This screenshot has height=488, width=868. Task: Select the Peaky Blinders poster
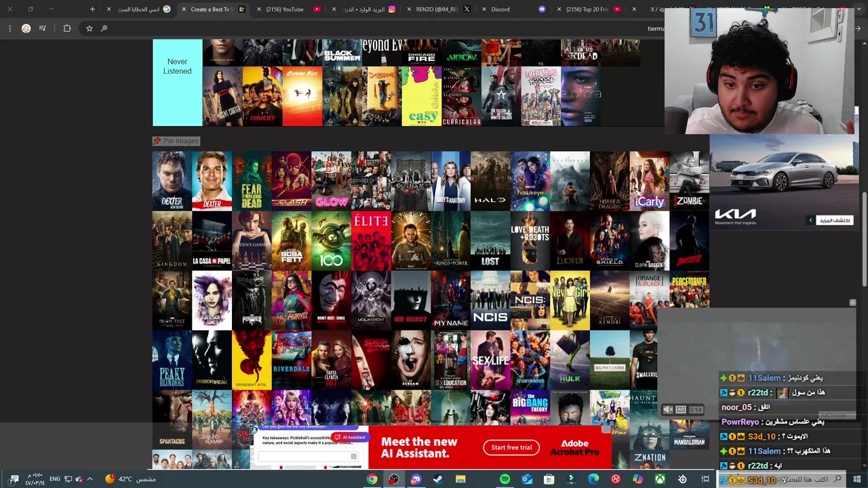[x=172, y=359]
